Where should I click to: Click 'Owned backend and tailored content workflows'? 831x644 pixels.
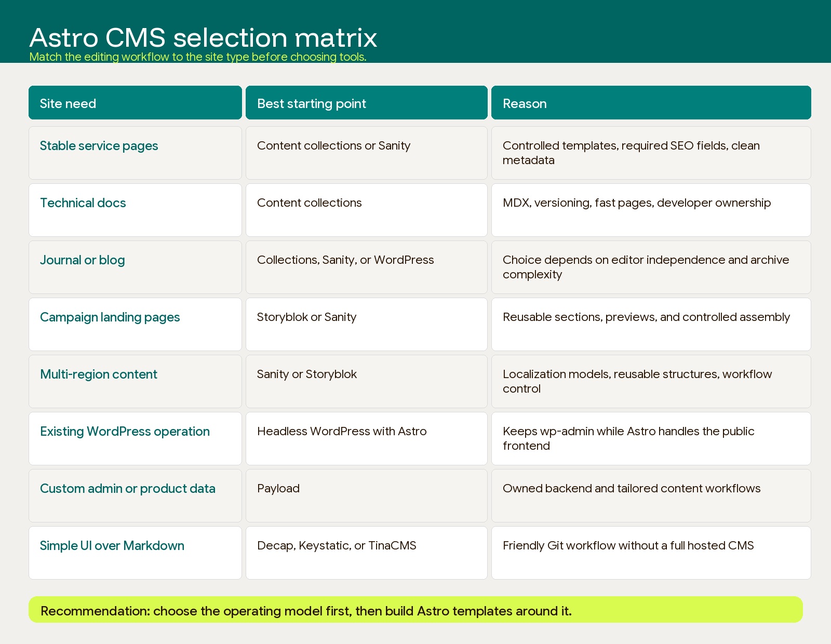pos(651,495)
